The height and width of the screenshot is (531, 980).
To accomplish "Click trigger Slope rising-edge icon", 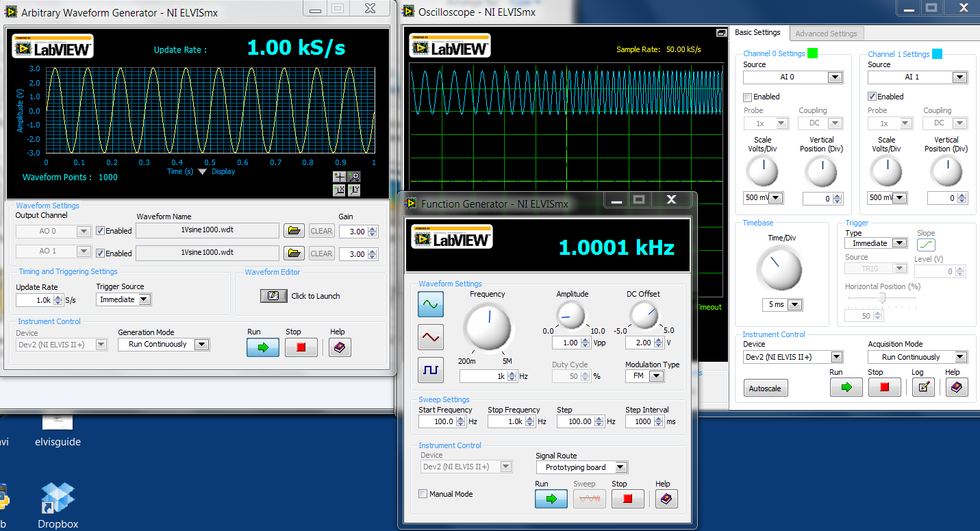I will [x=926, y=245].
